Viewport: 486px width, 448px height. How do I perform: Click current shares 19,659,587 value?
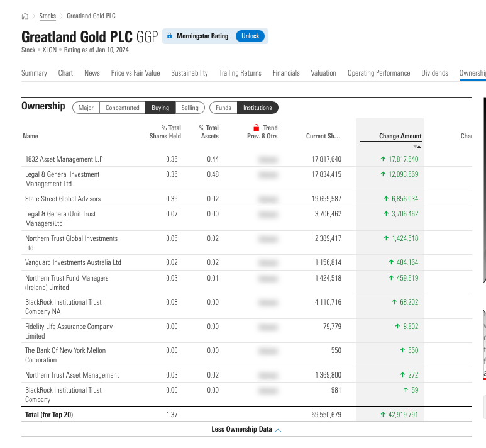click(326, 199)
